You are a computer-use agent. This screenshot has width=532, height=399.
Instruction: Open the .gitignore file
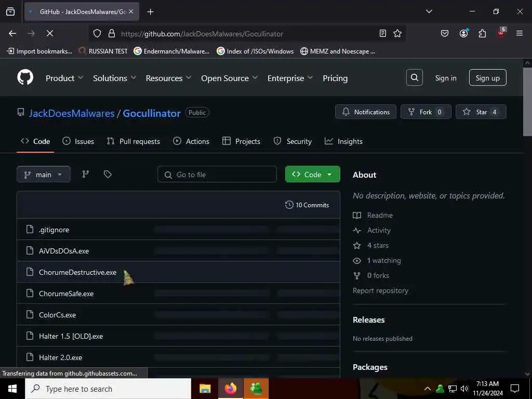click(54, 230)
